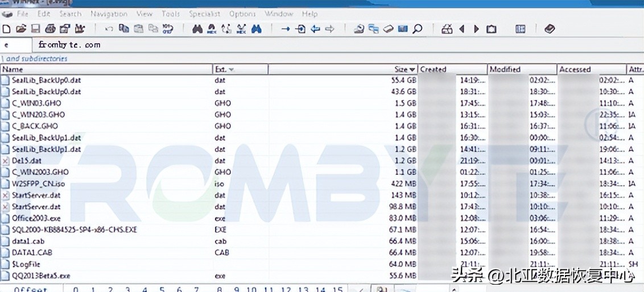This screenshot has height=292, width=644.
Task: Sort the list by the Name column
Action: 106,70
